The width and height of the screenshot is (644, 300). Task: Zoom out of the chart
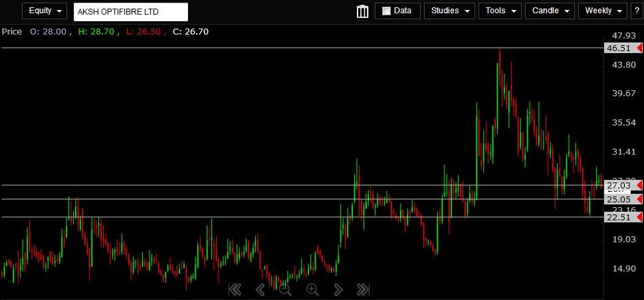285,289
